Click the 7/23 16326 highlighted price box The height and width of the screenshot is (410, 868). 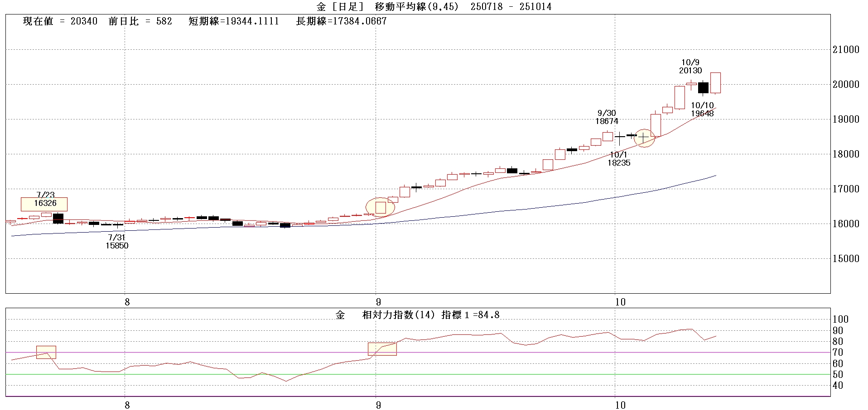(44, 204)
